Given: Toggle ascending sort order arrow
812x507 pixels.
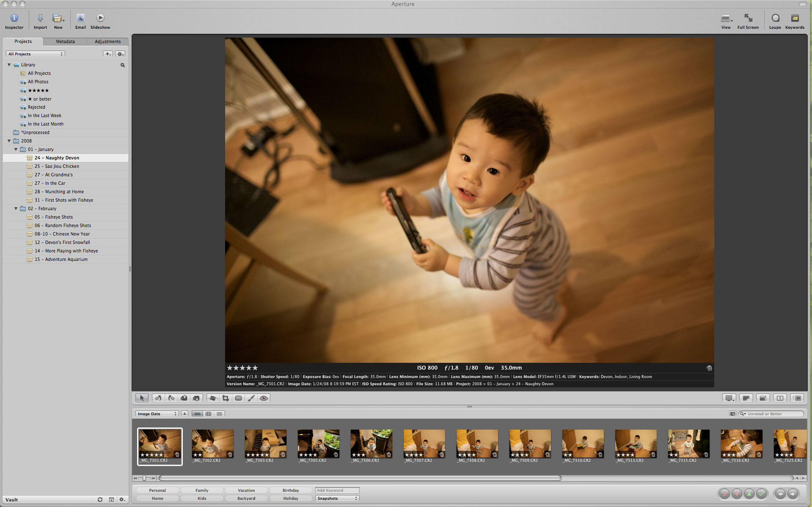Looking at the screenshot, I should (x=185, y=414).
